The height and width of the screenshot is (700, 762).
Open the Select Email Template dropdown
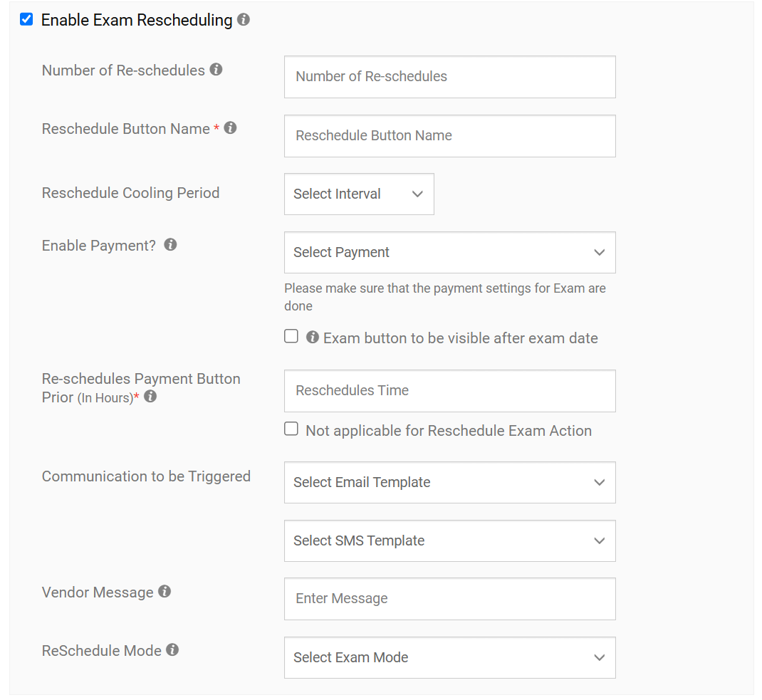click(x=449, y=482)
